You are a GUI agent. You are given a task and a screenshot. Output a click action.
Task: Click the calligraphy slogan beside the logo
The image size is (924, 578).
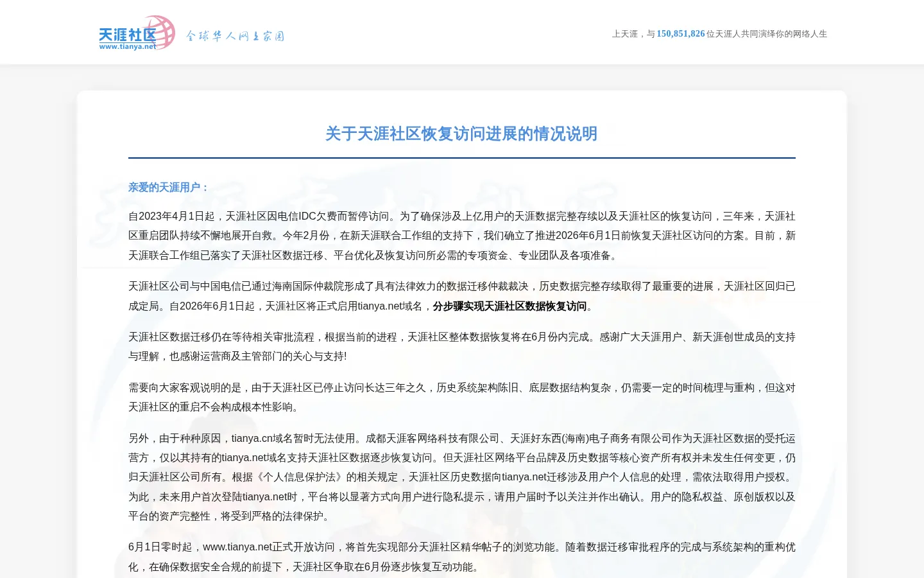[235, 36]
